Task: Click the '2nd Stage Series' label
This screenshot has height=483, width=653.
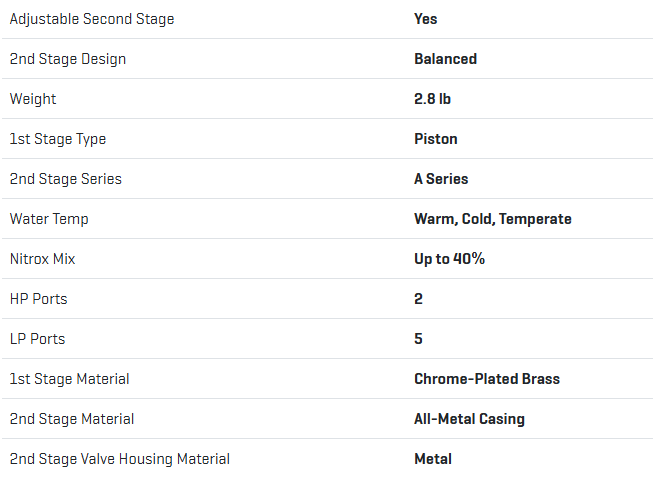Action: (66, 179)
